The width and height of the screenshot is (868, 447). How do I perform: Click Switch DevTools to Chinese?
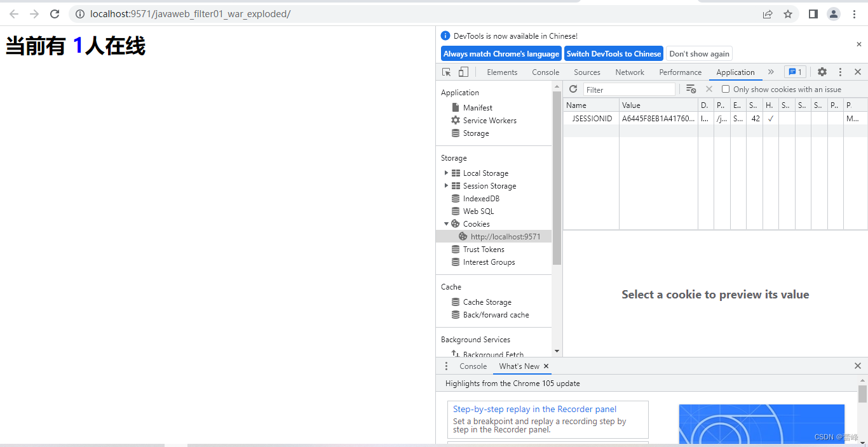[614, 54]
